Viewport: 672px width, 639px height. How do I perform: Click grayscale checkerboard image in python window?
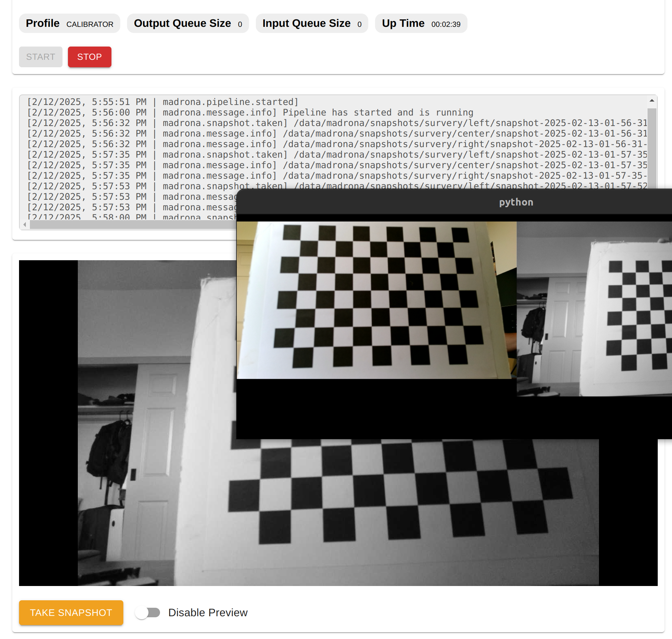(x=594, y=308)
